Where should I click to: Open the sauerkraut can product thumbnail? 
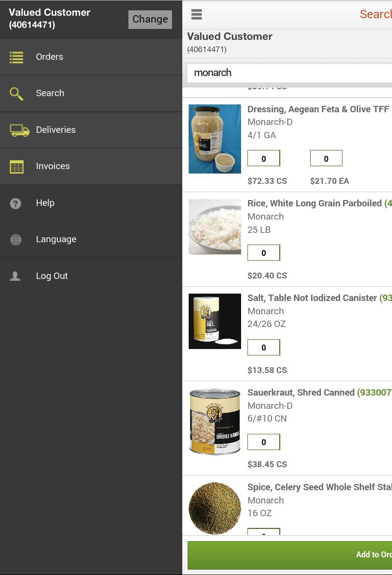click(x=215, y=422)
